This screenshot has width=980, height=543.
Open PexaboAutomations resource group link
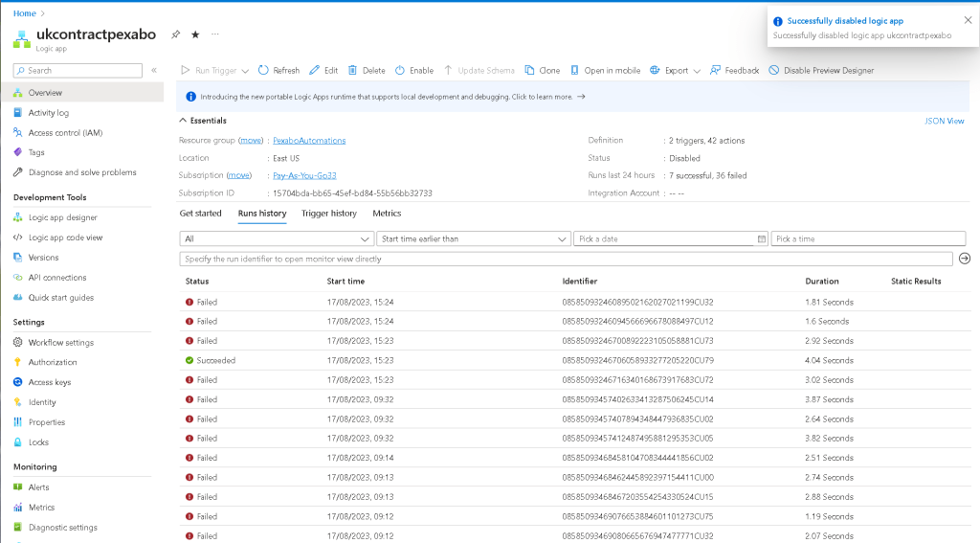(x=309, y=141)
